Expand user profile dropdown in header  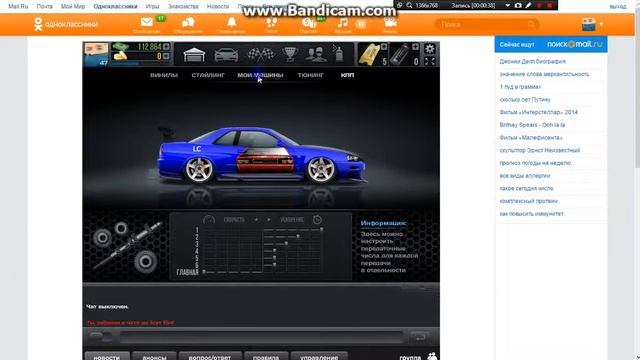(x=601, y=24)
